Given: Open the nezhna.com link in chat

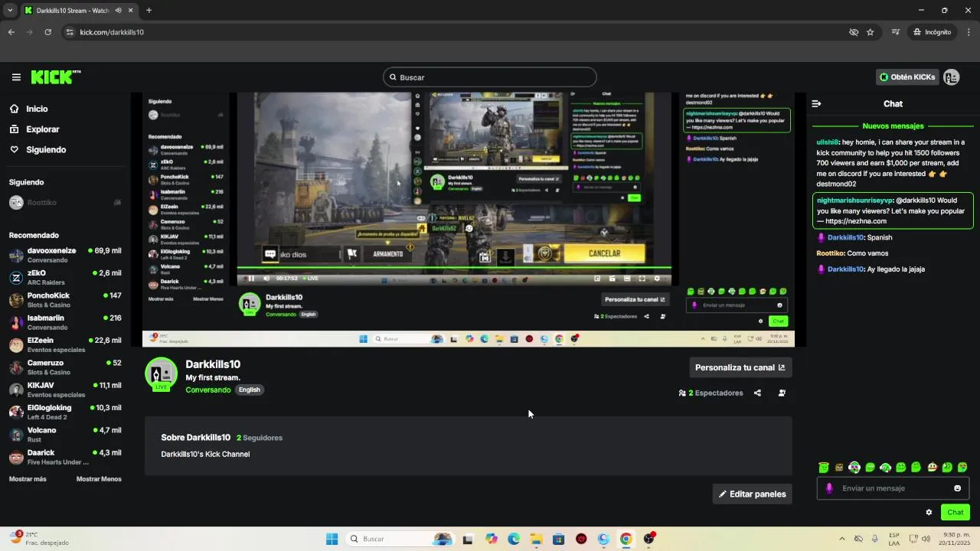Looking at the screenshot, I should pyautogui.click(x=856, y=221).
